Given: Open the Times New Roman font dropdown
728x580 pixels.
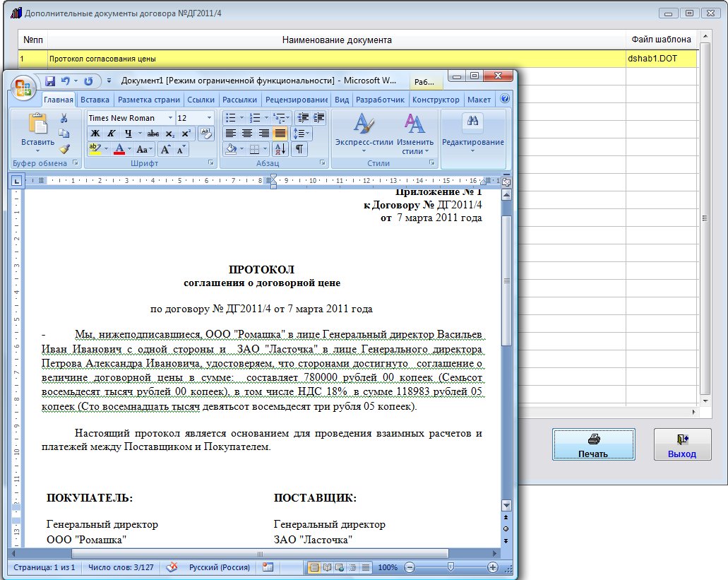Looking at the screenshot, I should [170, 118].
